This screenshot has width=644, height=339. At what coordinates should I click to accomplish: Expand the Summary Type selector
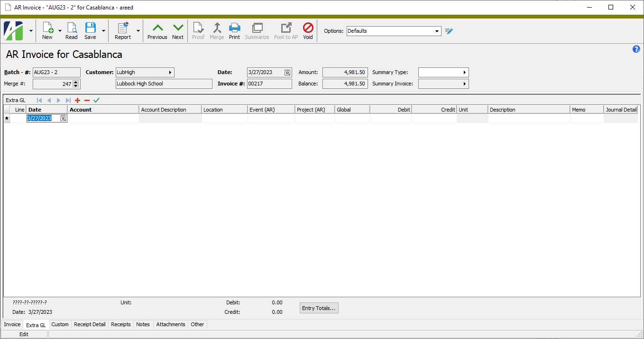click(465, 72)
